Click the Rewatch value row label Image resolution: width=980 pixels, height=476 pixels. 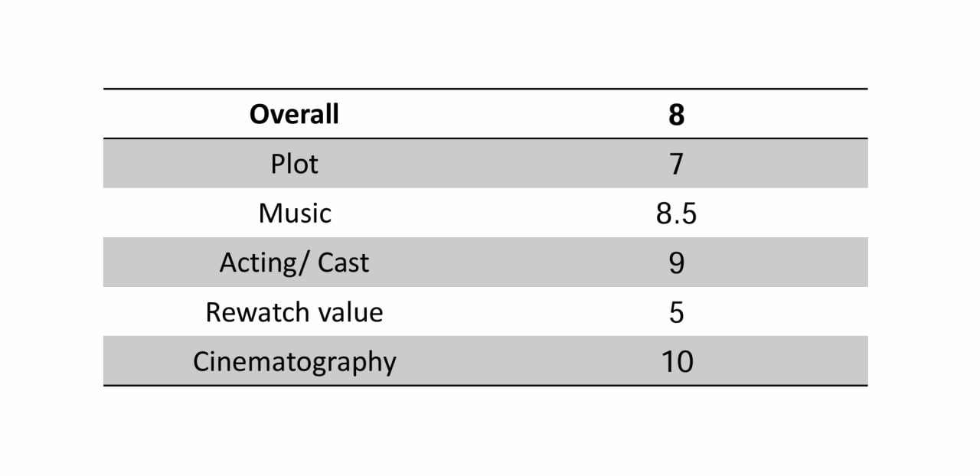coord(294,312)
